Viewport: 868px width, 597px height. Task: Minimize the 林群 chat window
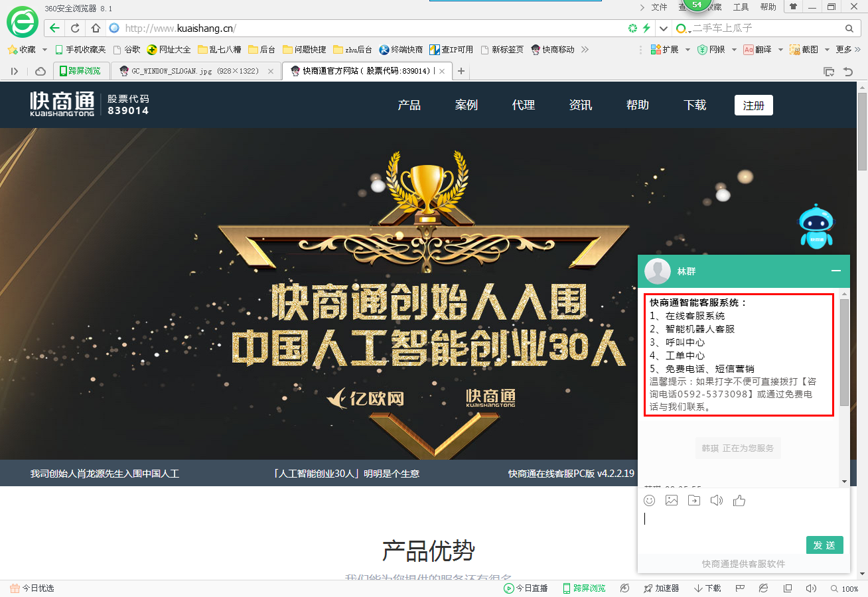tap(836, 271)
